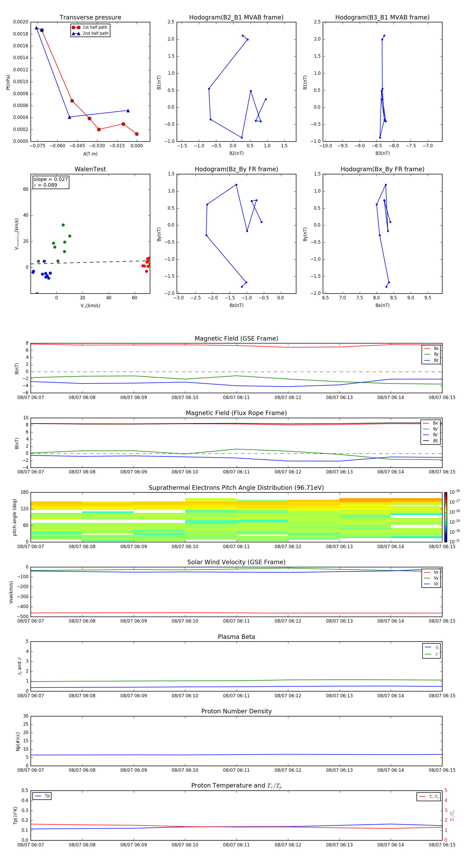This screenshot has height=868, width=473.
Task: Click the pitch angle color bar scale
Action: click(446, 517)
